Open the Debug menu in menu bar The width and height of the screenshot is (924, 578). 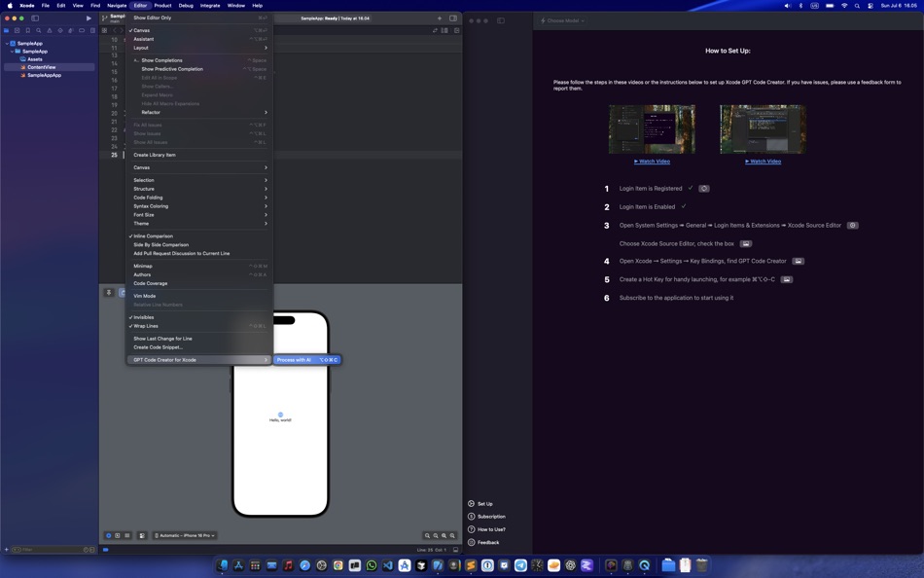(x=186, y=5)
